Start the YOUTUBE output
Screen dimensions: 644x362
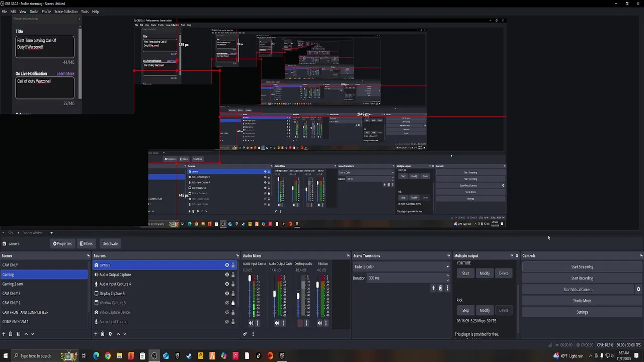click(465, 274)
